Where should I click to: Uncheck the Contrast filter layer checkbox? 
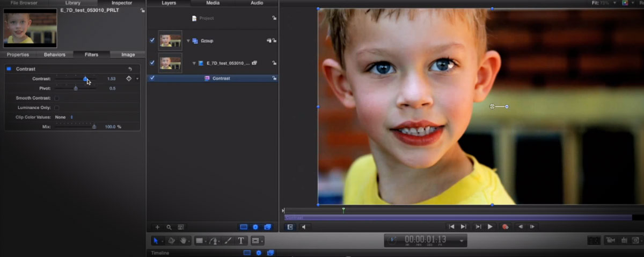tap(152, 78)
